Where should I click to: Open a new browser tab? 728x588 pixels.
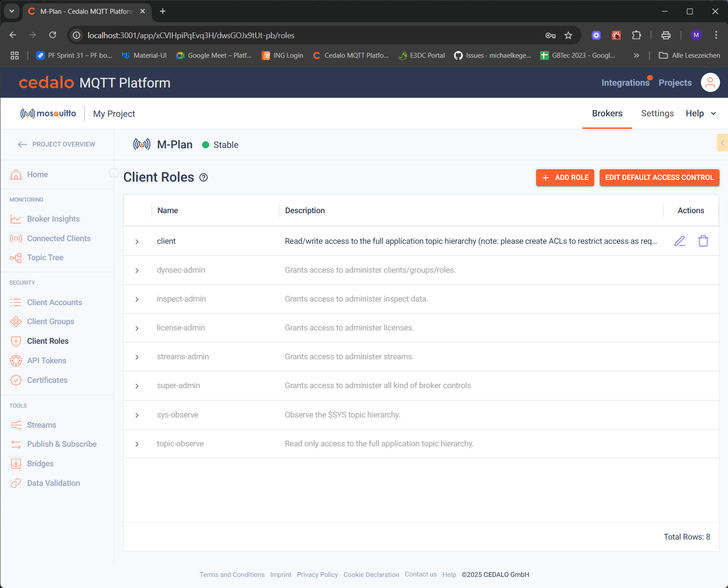click(163, 11)
